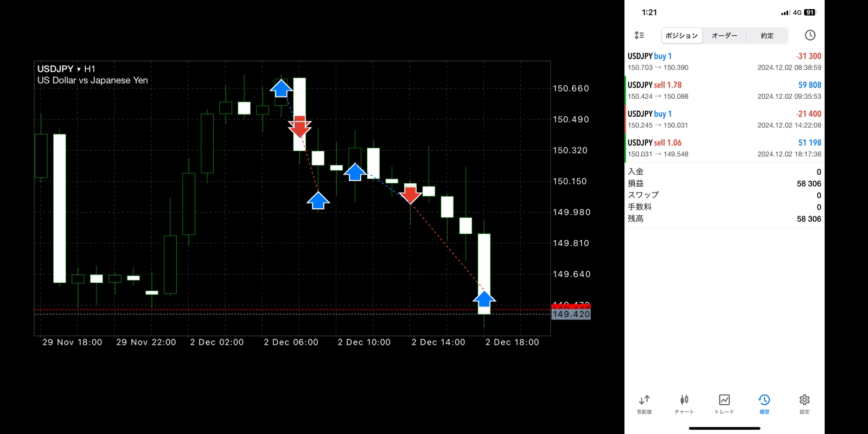Click the battery level 91 indicator
The width and height of the screenshot is (868, 434).
coord(810,12)
